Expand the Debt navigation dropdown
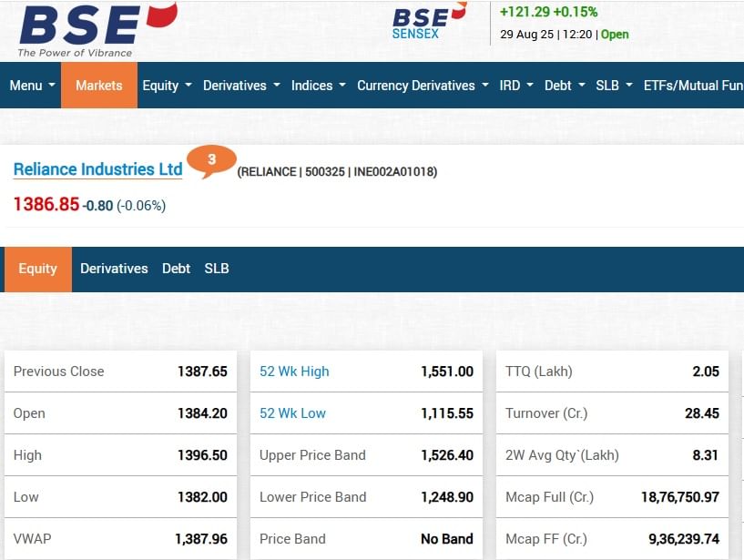This screenshot has height=560, width=744. coord(565,86)
